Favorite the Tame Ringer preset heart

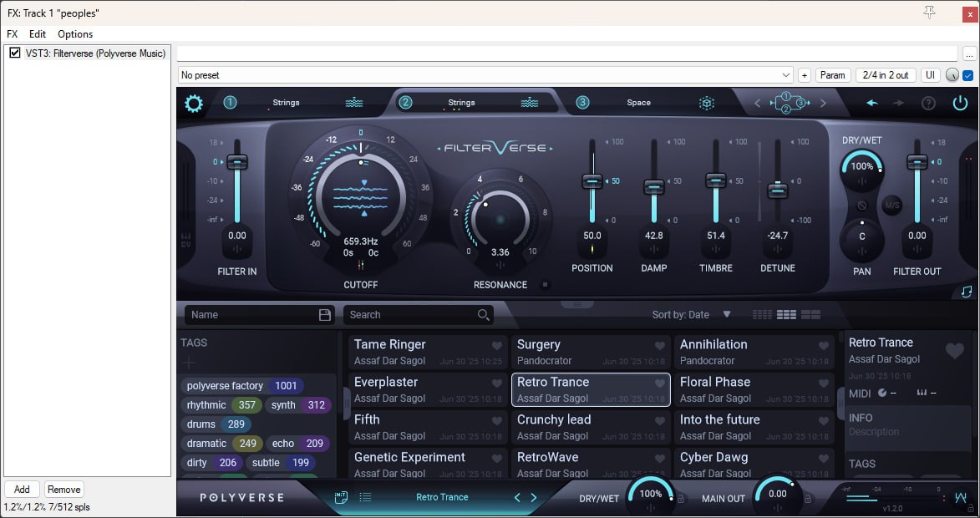(x=497, y=346)
